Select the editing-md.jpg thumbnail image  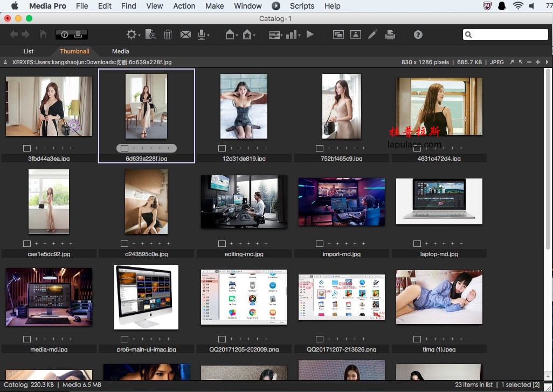pyautogui.click(x=244, y=202)
